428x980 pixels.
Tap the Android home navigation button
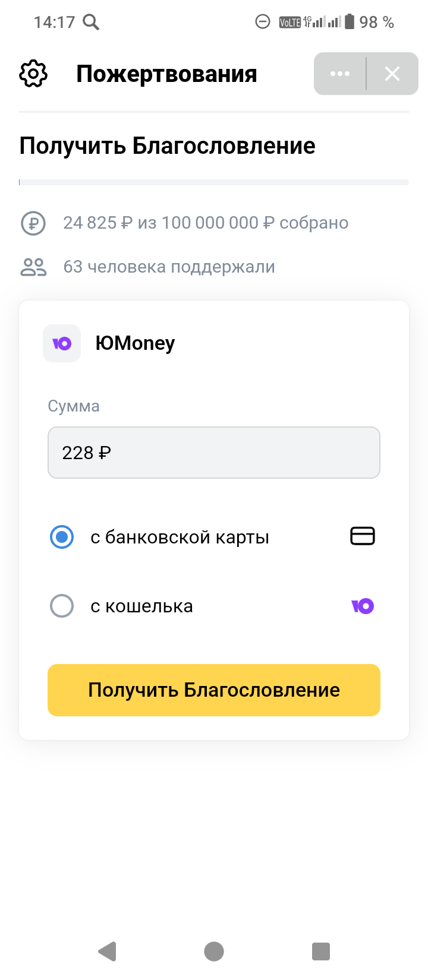click(214, 951)
